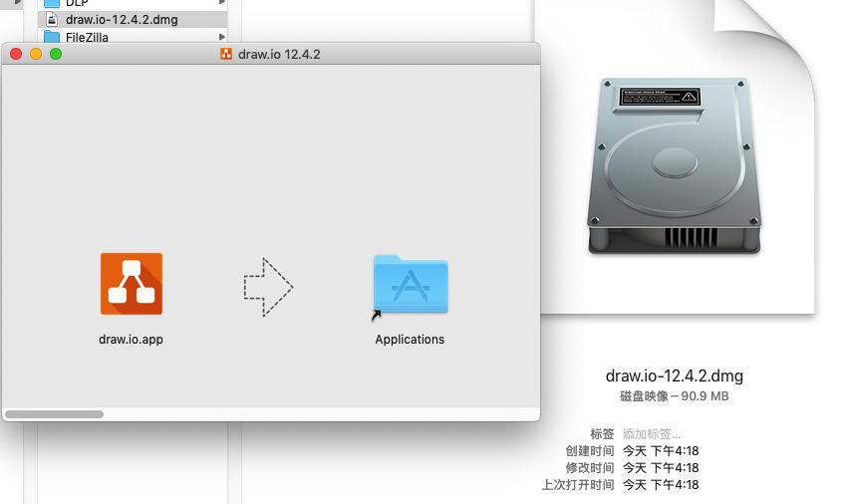The height and width of the screenshot is (504, 845).
Task: Click the 磁盘映像 – 90.9 MB info text
Action: [x=675, y=396]
